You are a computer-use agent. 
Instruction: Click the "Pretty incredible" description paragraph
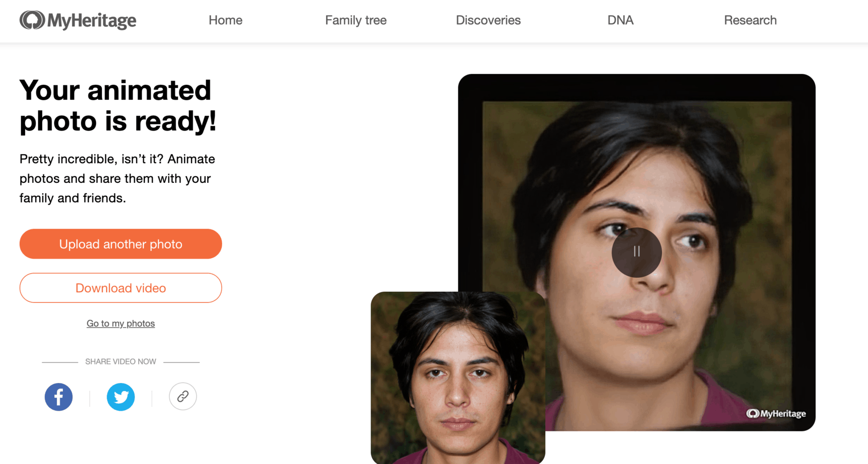[x=117, y=178]
